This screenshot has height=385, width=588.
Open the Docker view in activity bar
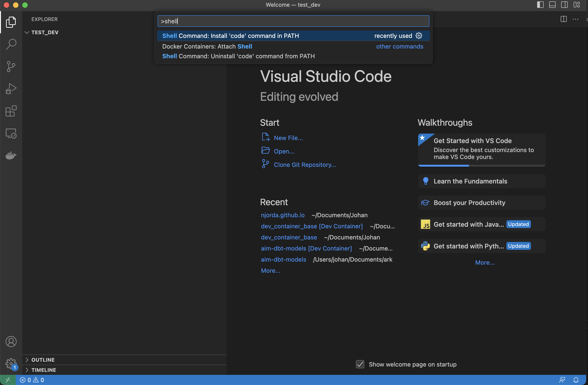pos(11,156)
